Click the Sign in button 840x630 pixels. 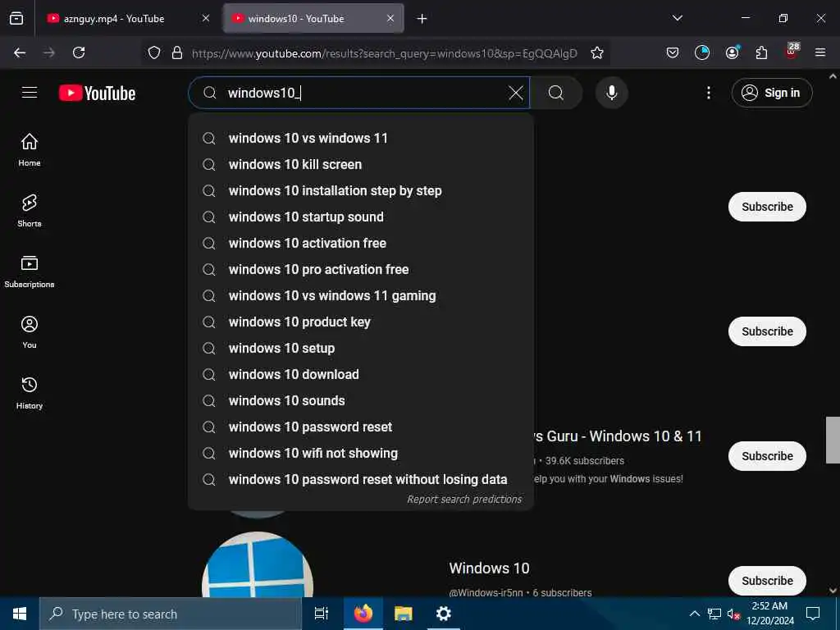coord(771,94)
